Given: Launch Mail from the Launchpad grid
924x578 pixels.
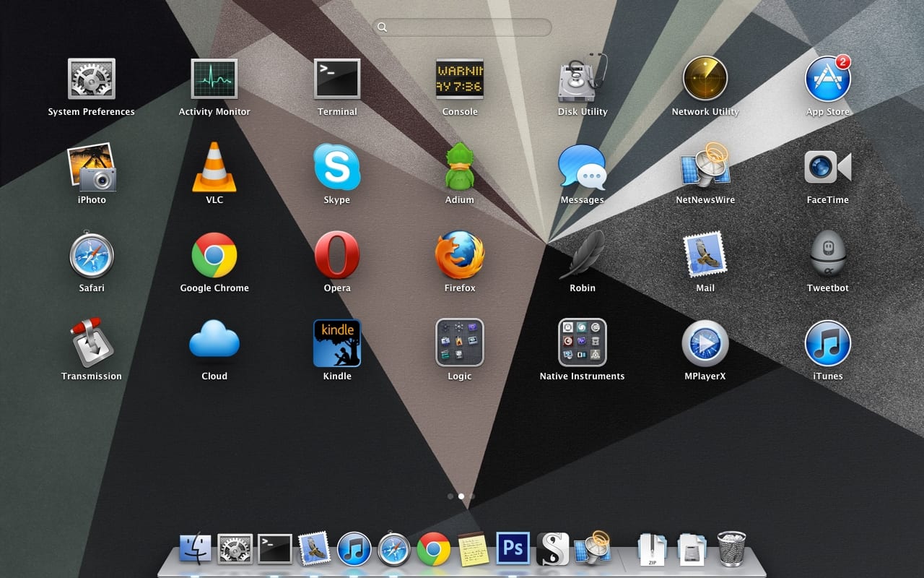Looking at the screenshot, I should click(x=705, y=255).
